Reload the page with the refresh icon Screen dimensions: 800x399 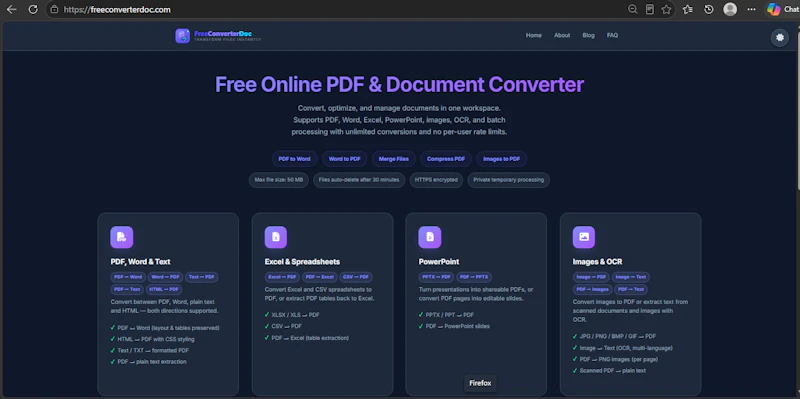pos(33,9)
